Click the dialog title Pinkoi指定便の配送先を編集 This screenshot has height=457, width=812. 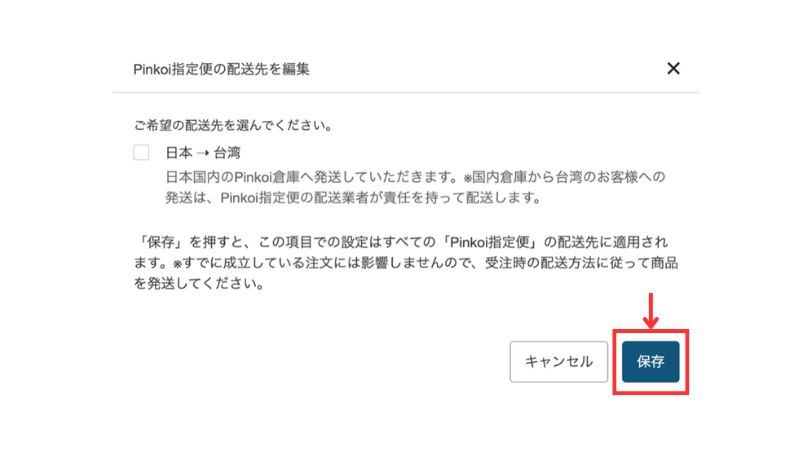tap(221, 69)
